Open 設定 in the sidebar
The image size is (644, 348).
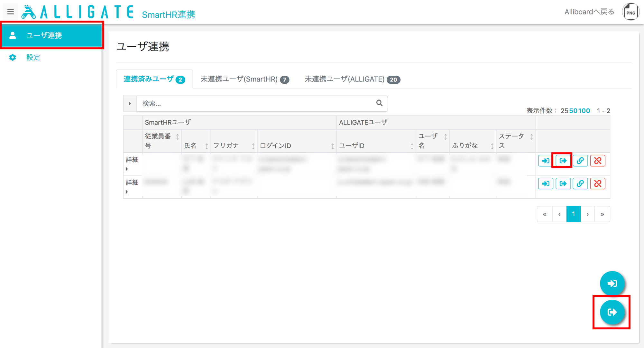[x=33, y=57]
